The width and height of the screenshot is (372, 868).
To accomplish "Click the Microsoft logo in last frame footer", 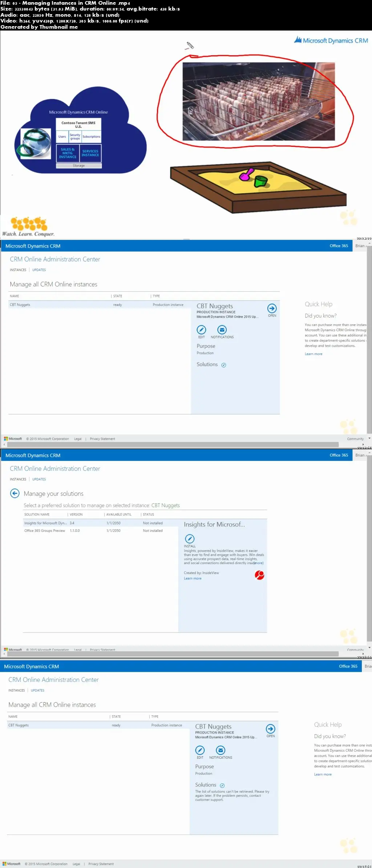I will click(x=11, y=864).
